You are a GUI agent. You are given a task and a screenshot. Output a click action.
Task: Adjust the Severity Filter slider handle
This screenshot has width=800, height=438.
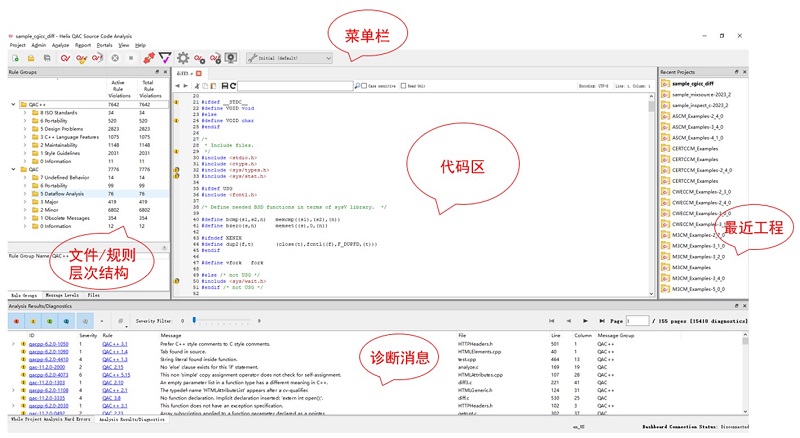(194, 320)
